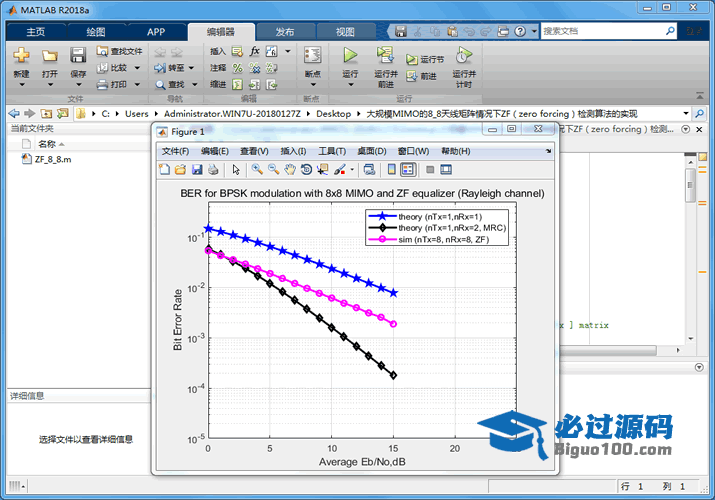Click Run and Time (运行并计时) icon
The height and width of the screenshot is (500, 715).
(464, 55)
